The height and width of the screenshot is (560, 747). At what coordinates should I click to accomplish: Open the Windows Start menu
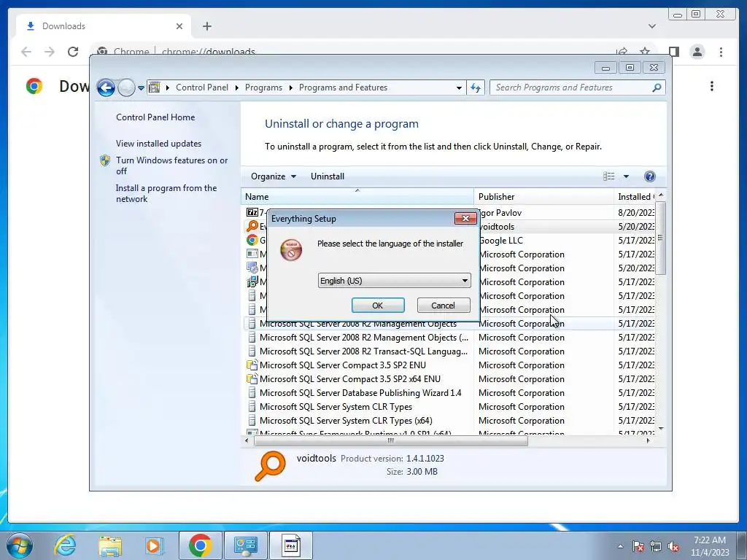coord(19,545)
